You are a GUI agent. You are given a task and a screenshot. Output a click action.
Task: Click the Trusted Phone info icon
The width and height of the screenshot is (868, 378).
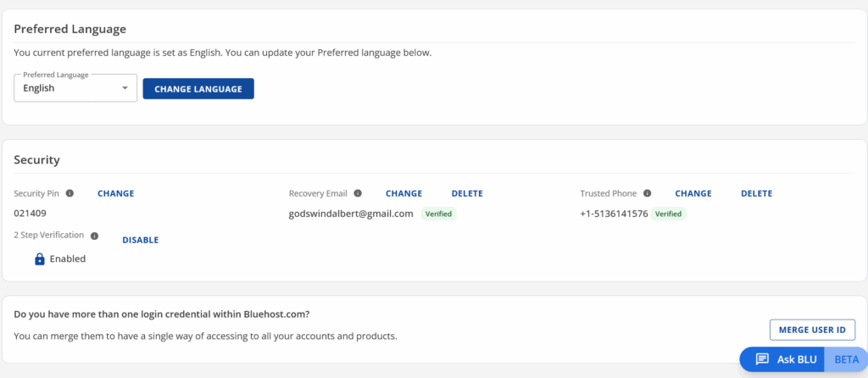(647, 193)
